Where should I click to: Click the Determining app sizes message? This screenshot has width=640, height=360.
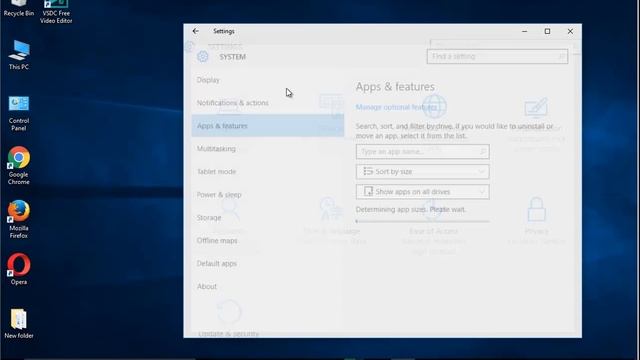(x=410, y=209)
